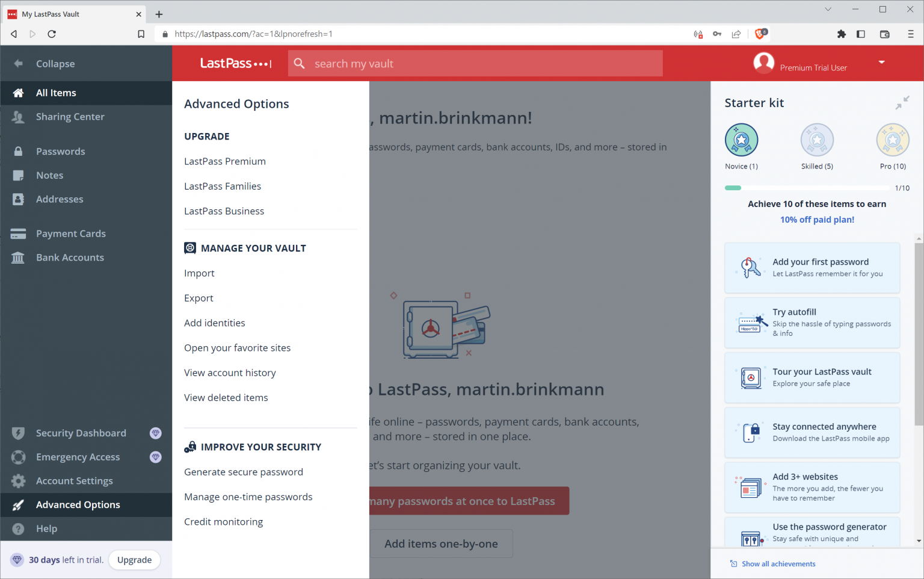View your secure Notes
924x579 pixels.
[x=49, y=175]
